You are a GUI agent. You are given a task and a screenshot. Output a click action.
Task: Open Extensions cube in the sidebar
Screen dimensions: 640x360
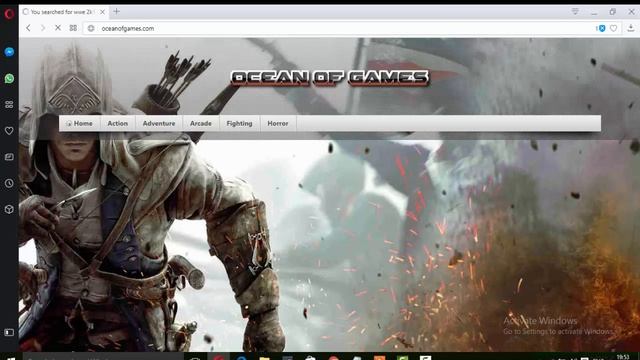pyautogui.click(x=9, y=209)
